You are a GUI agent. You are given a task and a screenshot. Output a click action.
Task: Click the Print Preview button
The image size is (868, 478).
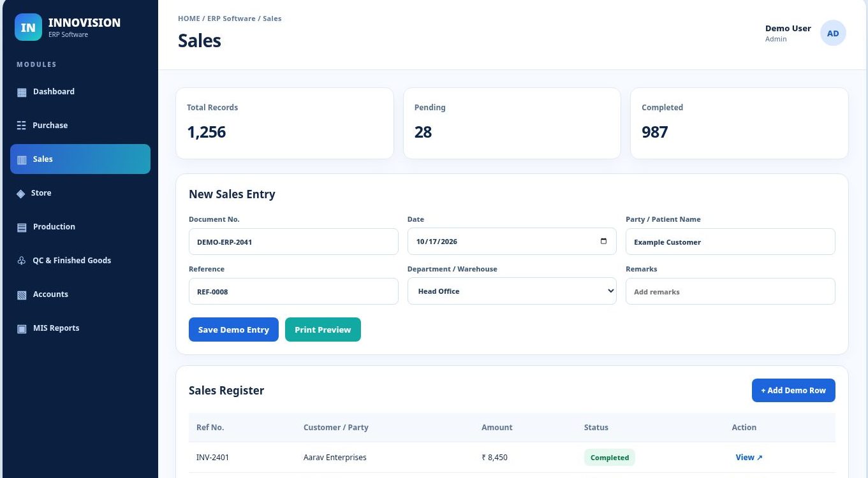pyautogui.click(x=323, y=330)
